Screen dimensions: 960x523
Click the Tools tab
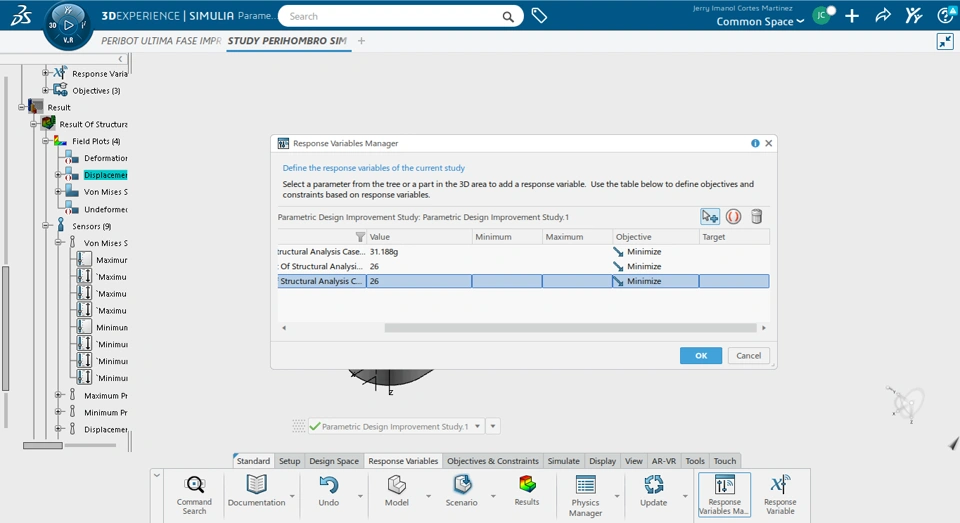tap(695, 461)
